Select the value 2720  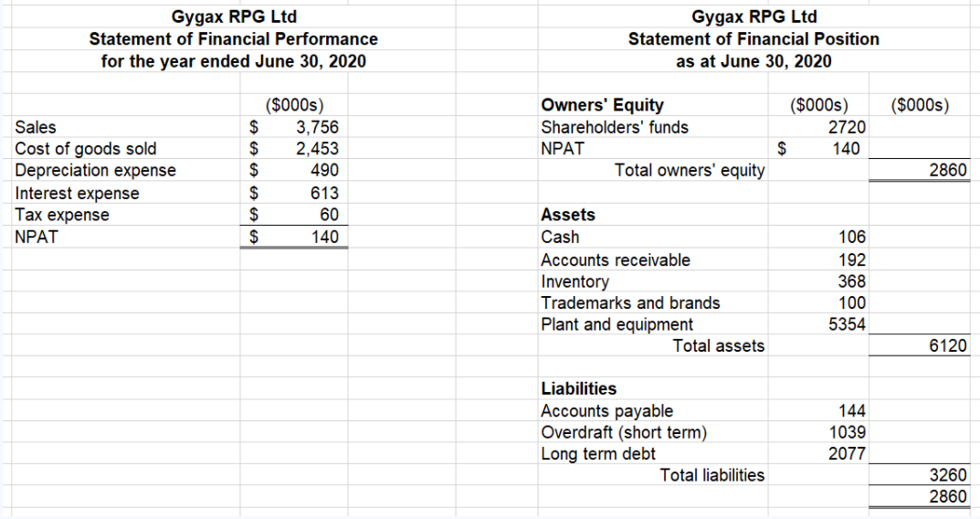click(847, 127)
